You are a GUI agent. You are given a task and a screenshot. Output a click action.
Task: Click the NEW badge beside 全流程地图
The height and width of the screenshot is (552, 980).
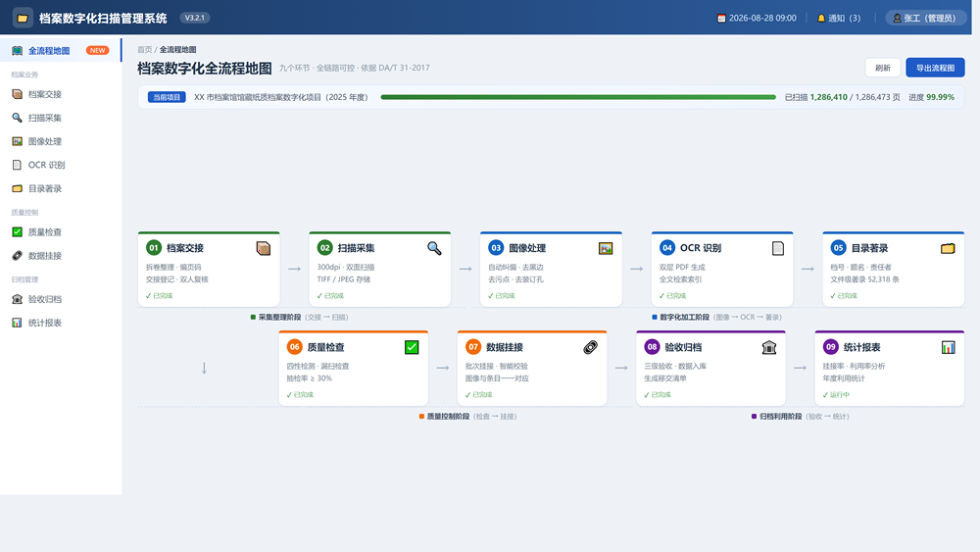point(97,51)
